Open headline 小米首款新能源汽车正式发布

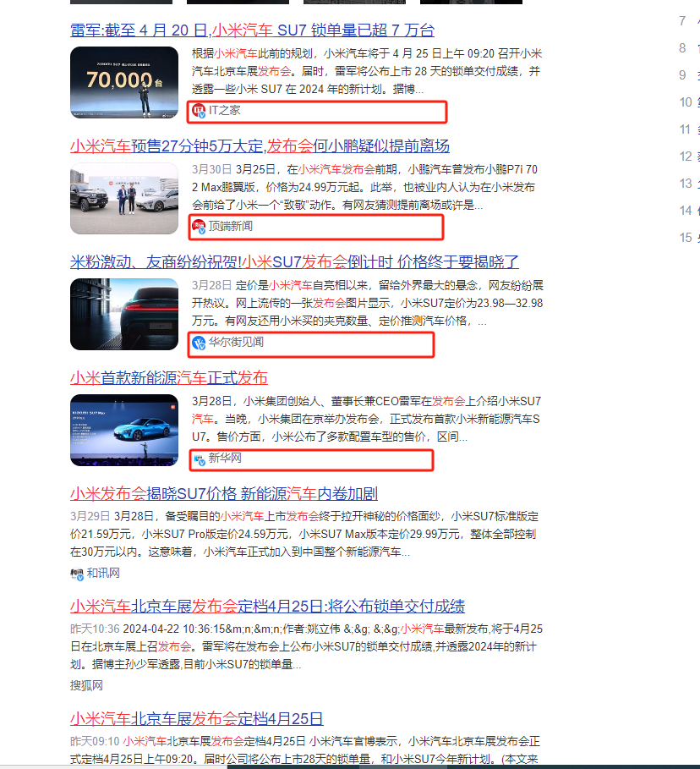click(169, 377)
